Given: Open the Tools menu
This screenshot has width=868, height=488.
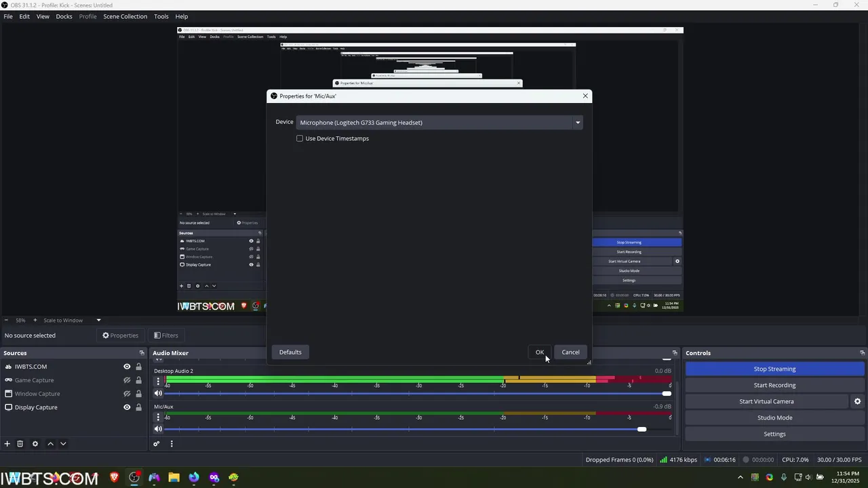Looking at the screenshot, I should (x=161, y=16).
